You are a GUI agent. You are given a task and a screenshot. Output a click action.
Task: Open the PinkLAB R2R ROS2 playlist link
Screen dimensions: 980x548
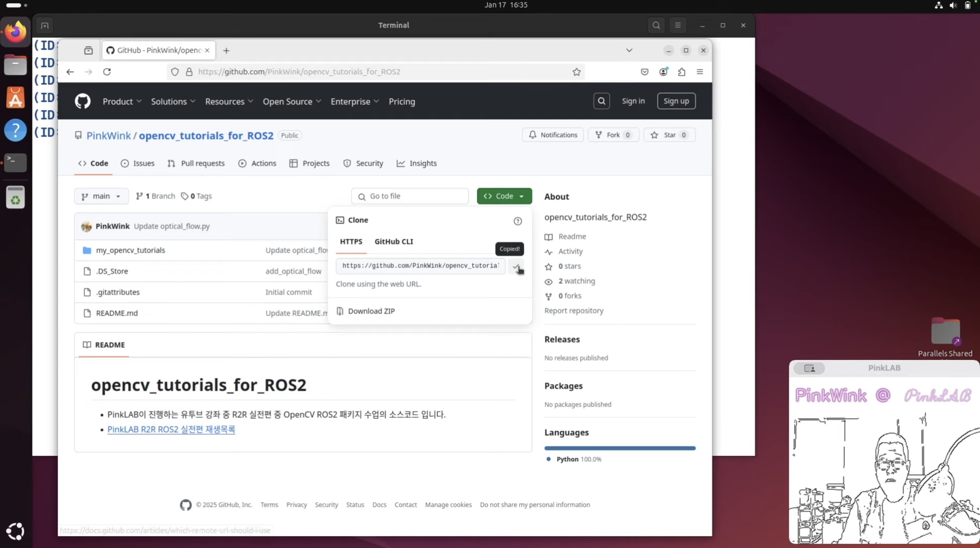(171, 429)
